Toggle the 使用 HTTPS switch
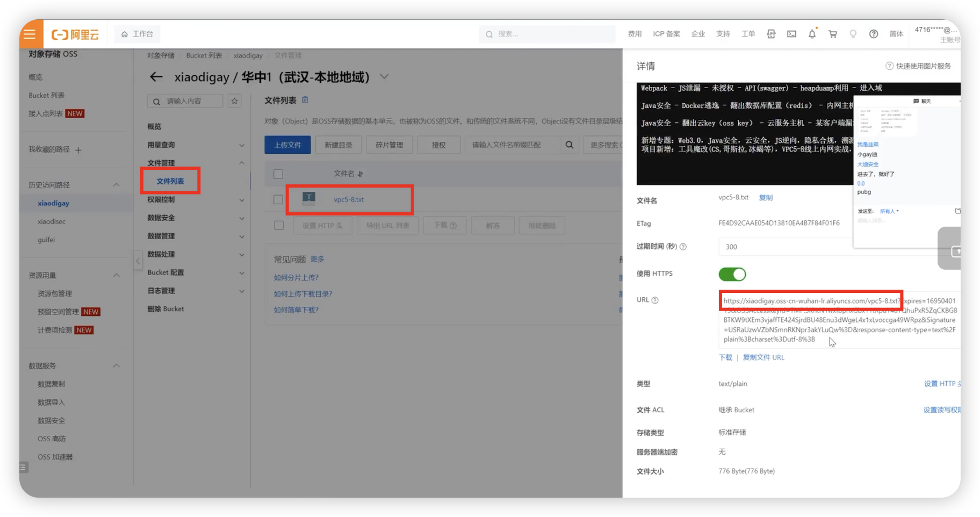The image size is (980, 517). [732, 274]
